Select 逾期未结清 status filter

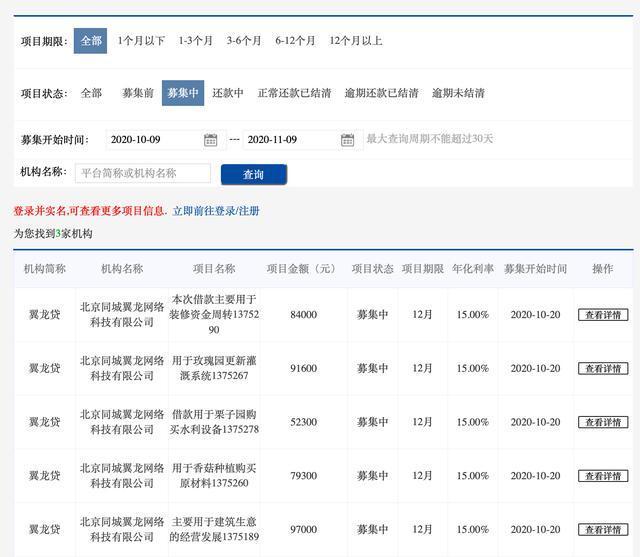(x=458, y=93)
